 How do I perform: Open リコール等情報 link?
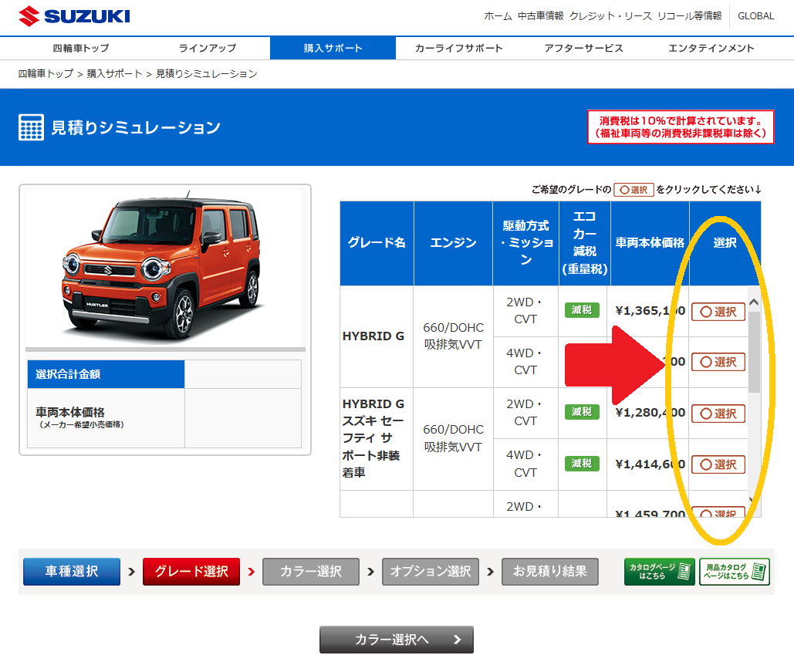(x=689, y=16)
